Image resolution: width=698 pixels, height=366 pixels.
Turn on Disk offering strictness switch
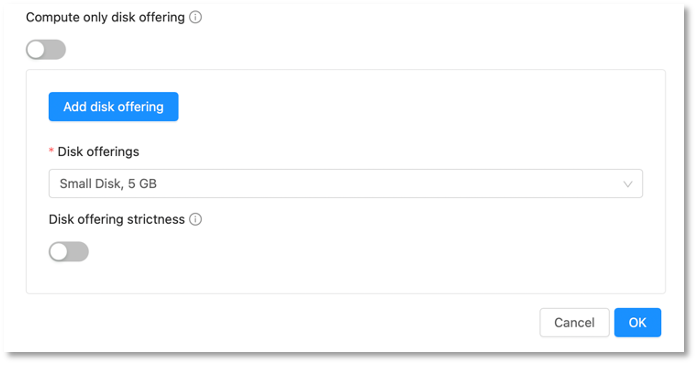pyautogui.click(x=69, y=252)
